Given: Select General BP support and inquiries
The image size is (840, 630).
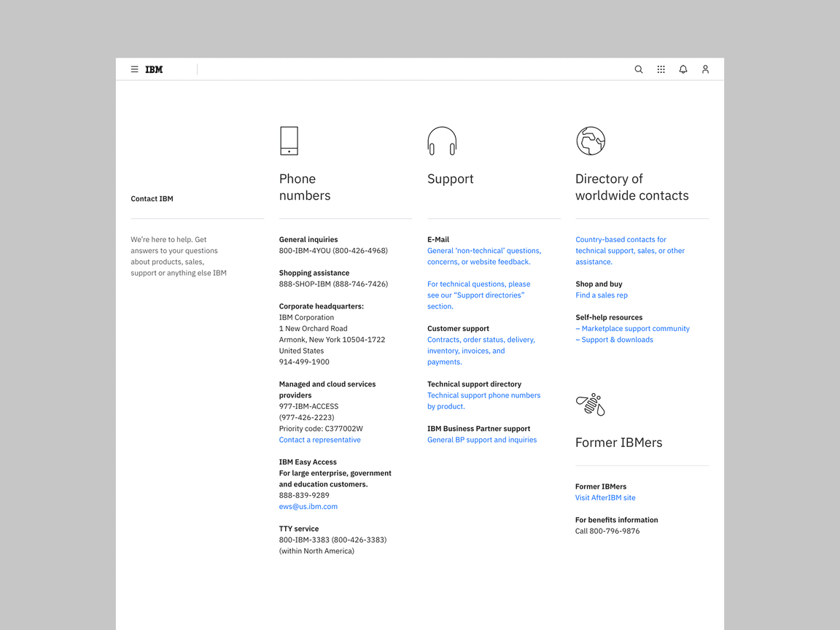Looking at the screenshot, I should coord(481,440).
